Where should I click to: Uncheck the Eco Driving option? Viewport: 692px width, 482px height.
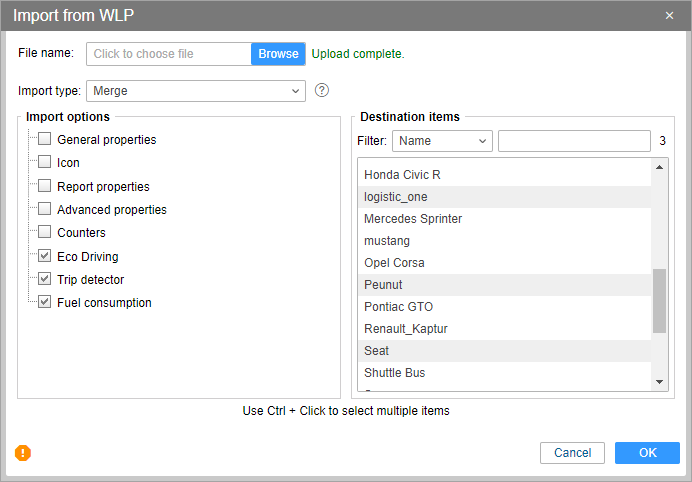click(44, 256)
